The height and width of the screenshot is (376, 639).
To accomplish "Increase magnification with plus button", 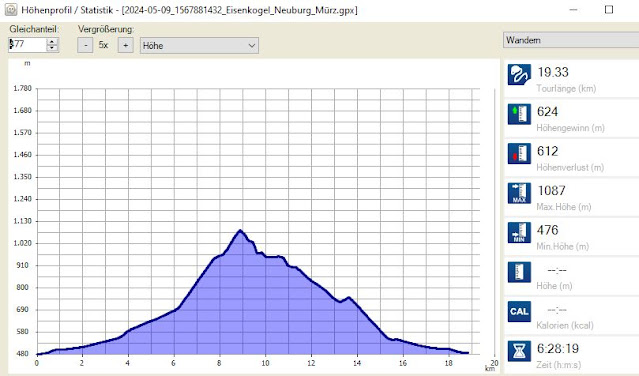I will [126, 45].
